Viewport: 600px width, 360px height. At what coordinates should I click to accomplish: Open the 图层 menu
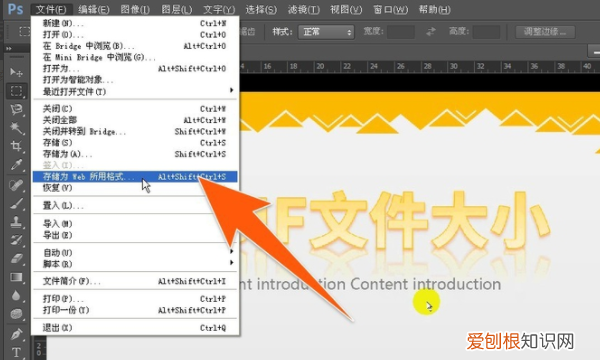(x=176, y=9)
